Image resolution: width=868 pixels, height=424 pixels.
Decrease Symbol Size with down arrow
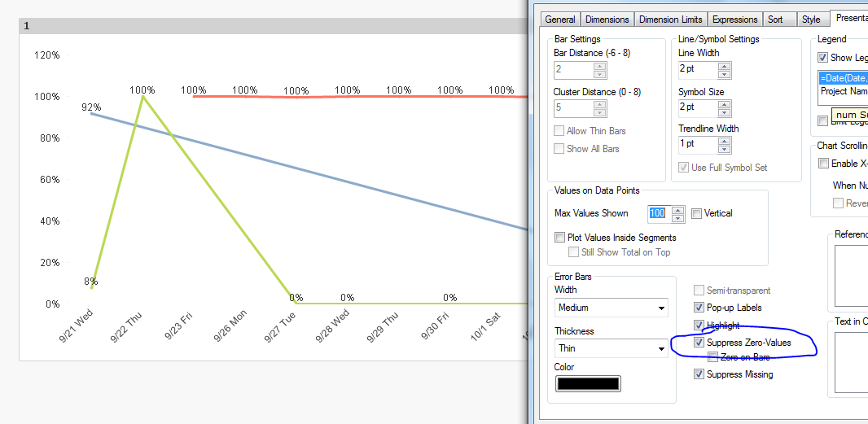[724, 111]
